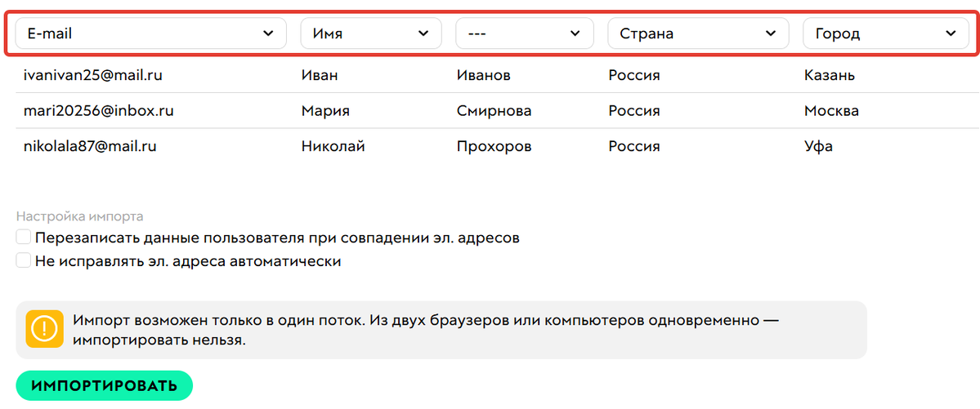Screen dimensions: 980x409
Task: Click Россия in the Прохоров row
Action: tap(634, 147)
